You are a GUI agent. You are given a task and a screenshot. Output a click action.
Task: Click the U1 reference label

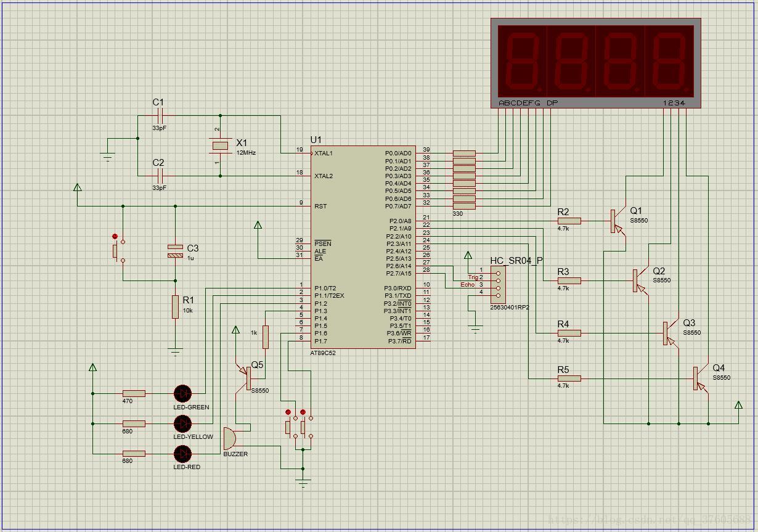[316, 140]
